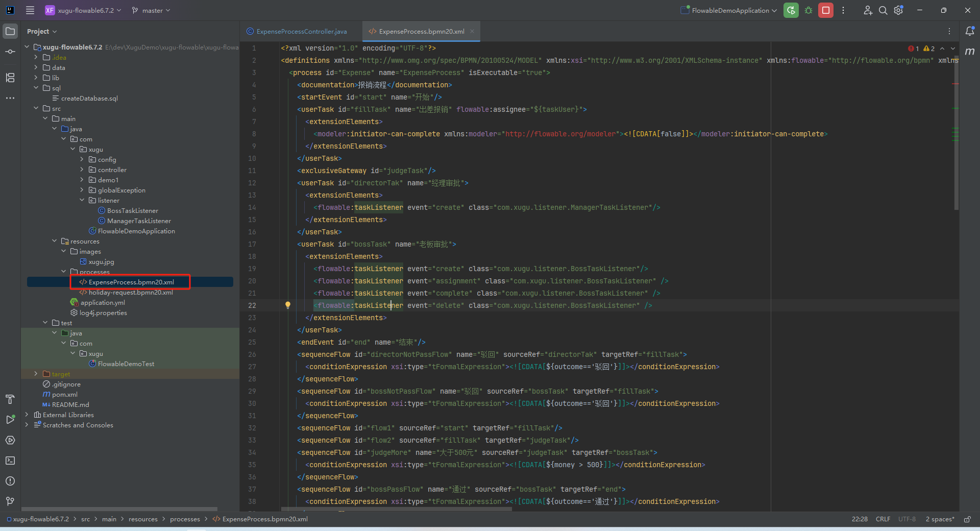Open the Problems tool window icon
The width and height of the screenshot is (980, 531).
pos(10,481)
